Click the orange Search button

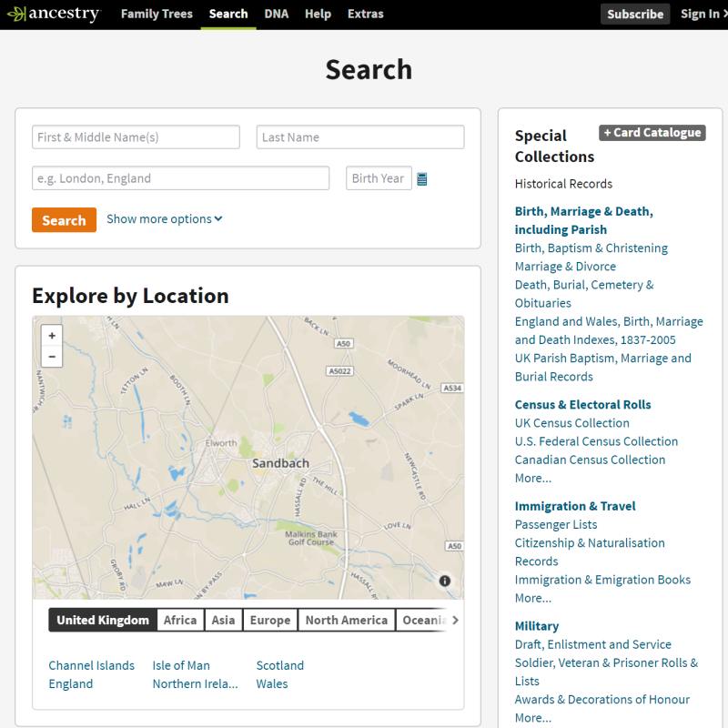click(x=64, y=219)
